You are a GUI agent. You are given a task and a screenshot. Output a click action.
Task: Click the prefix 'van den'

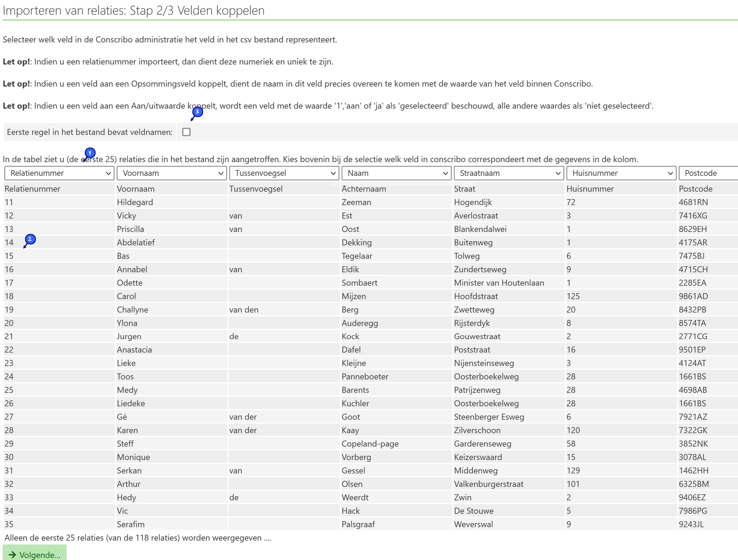244,310
